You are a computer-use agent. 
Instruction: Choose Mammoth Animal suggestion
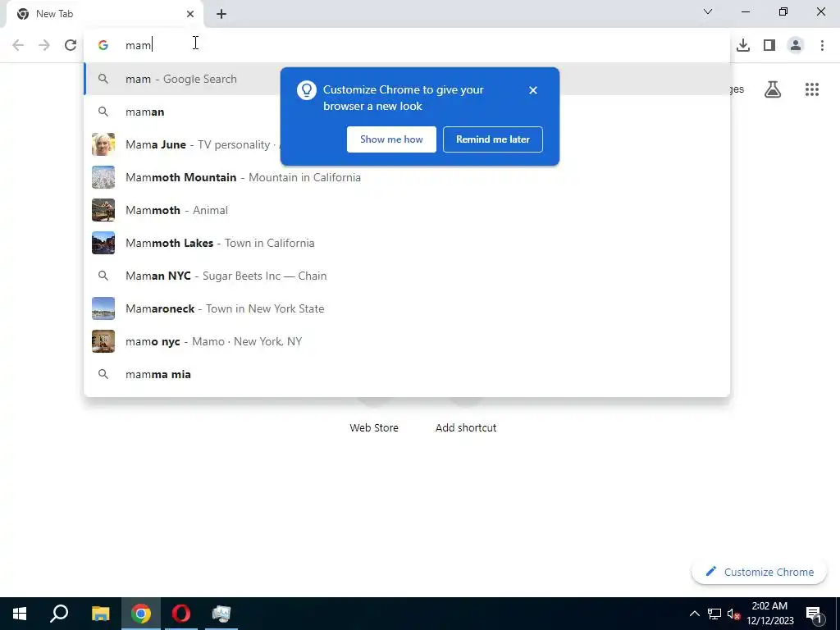(x=407, y=210)
